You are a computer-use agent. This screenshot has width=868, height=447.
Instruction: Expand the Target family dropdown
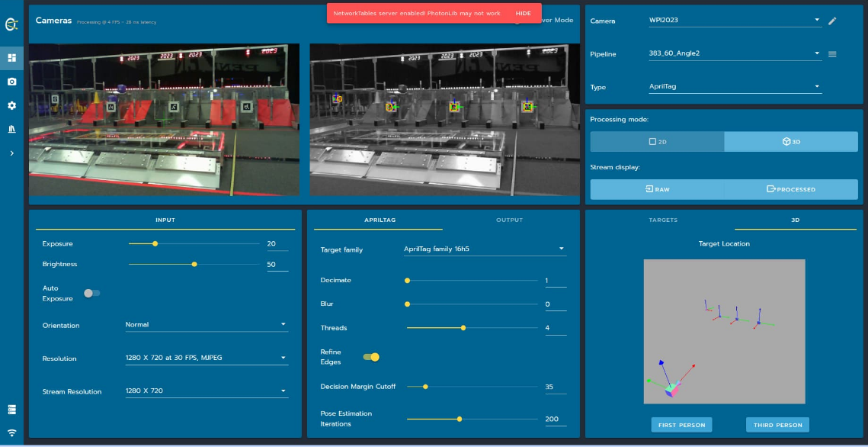484,249
